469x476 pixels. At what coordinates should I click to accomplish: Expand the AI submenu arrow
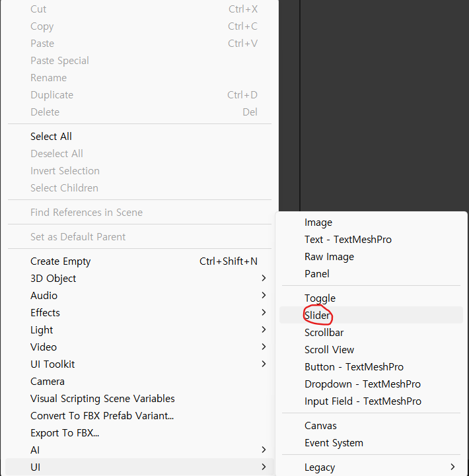(264, 450)
